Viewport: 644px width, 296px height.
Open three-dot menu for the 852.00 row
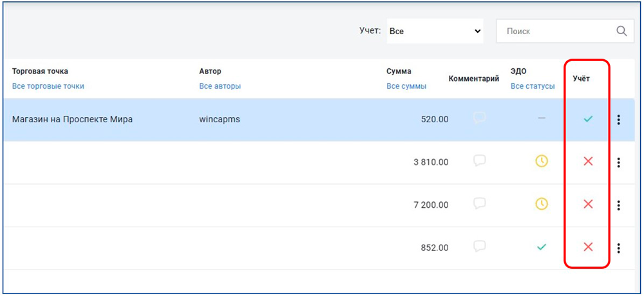(x=619, y=248)
